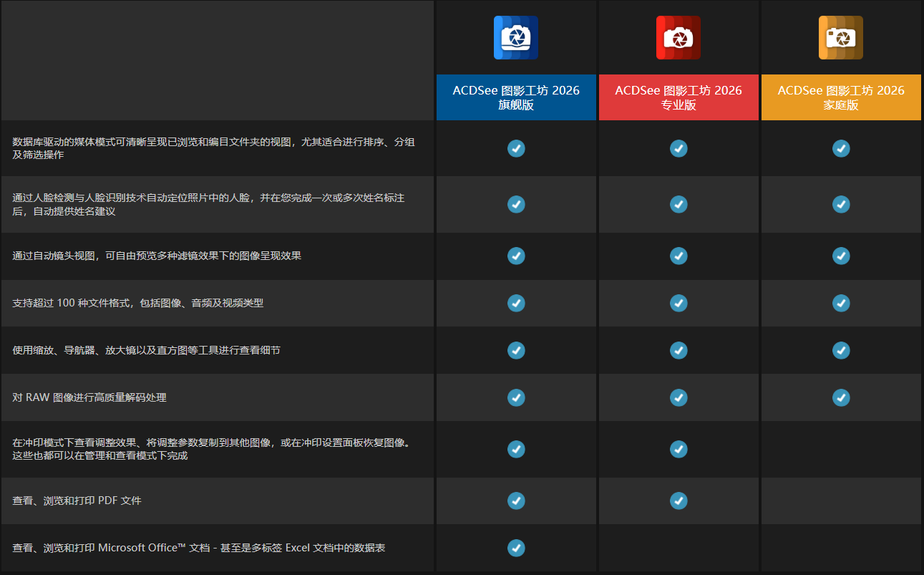
Task: Click the orange ACDSee Home camera icon
Action: point(840,37)
